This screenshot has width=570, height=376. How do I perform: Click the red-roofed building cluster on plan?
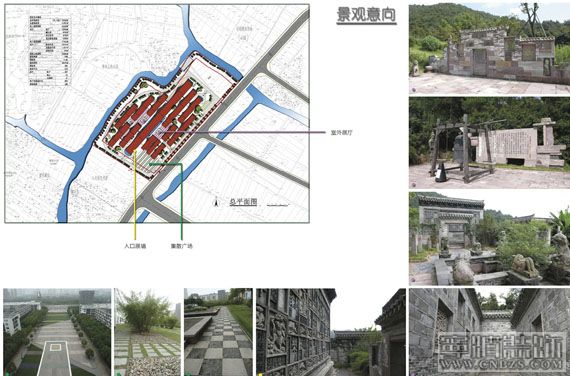point(156,118)
